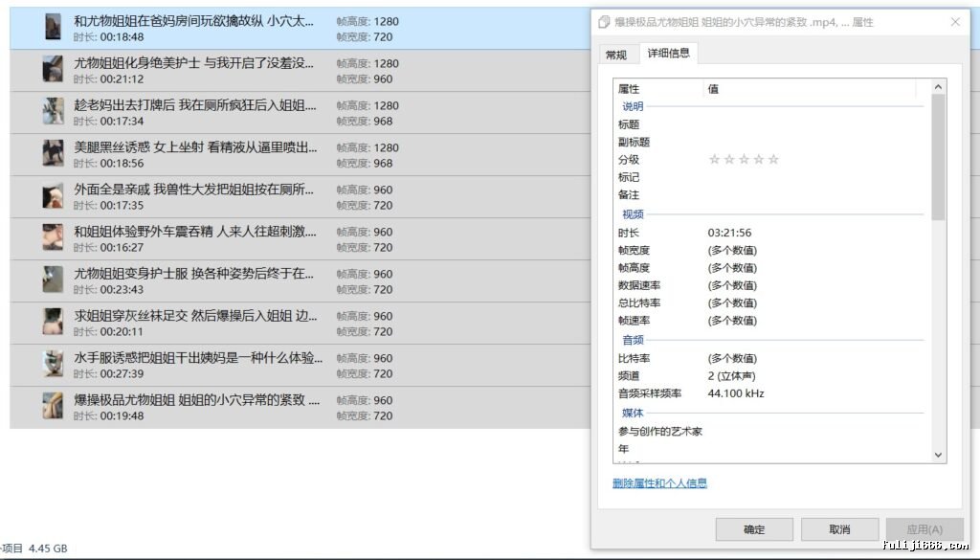Image resolution: width=980 pixels, height=560 pixels.
Task: Set the 分级 rating to four stars
Action: click(x=759, y=159)
